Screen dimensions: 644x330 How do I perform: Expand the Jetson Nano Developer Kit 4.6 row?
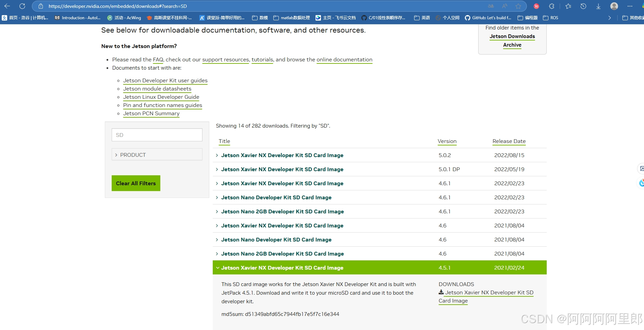pos(380,239)
